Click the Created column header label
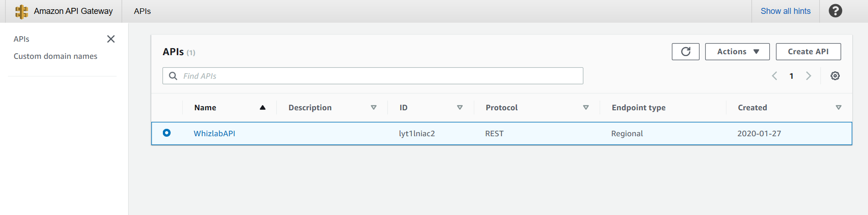 click(752, 107)
